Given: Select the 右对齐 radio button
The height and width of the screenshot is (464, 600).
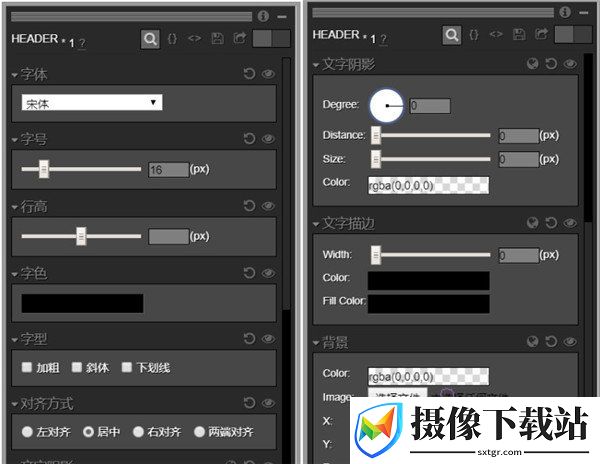Looking at the screenshot, I should (138, 432).
